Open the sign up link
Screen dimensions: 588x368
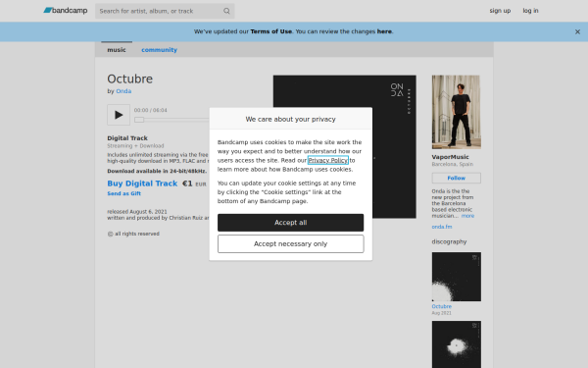[500, 11]
